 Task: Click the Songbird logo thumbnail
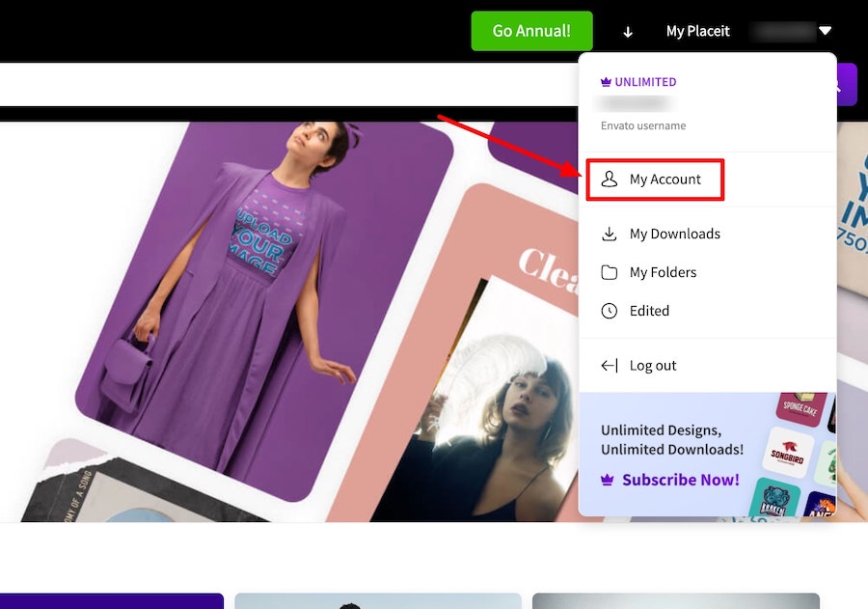[787, 454]
